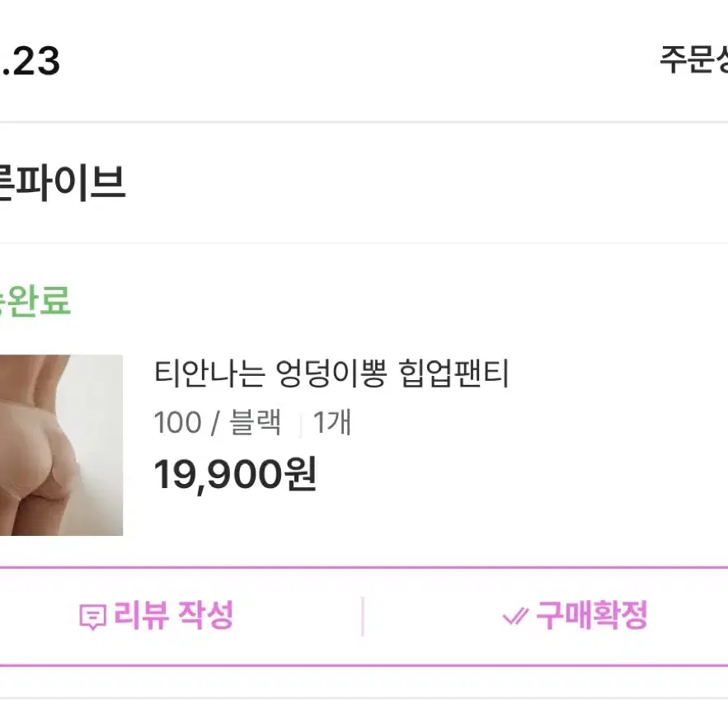
Task: Click the 19,900원 price text
Action: pyautogui.click(x=235, y=474)
